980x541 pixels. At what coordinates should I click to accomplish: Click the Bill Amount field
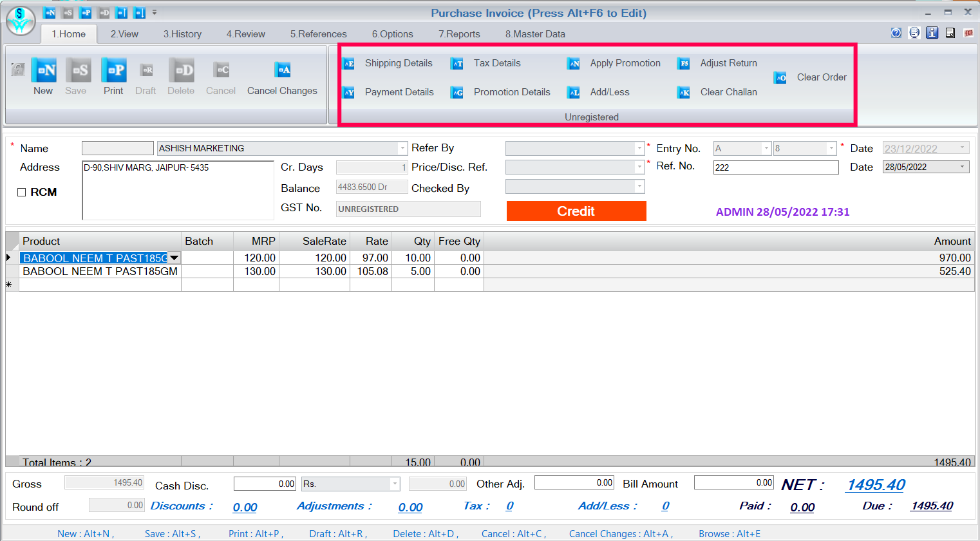[733, 482]
